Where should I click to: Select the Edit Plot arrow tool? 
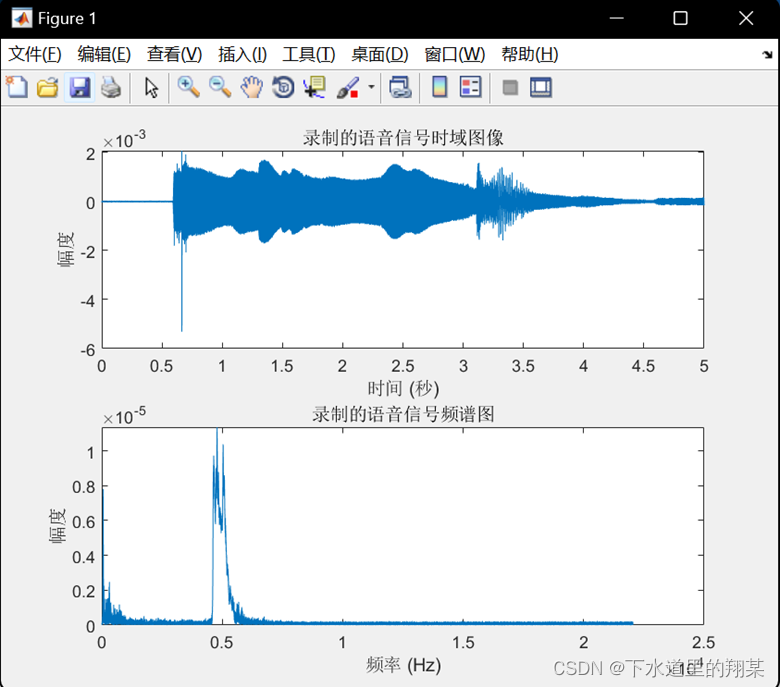tap(151, 88)
